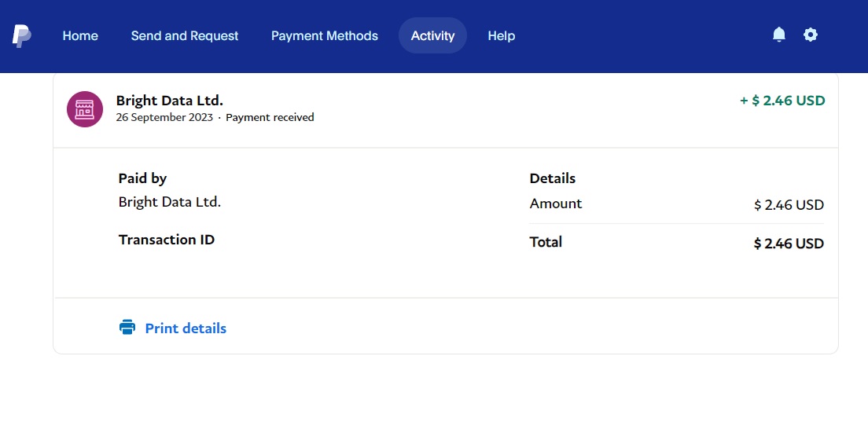Click the Bright Data merchant storefront icon

point(85,109)
